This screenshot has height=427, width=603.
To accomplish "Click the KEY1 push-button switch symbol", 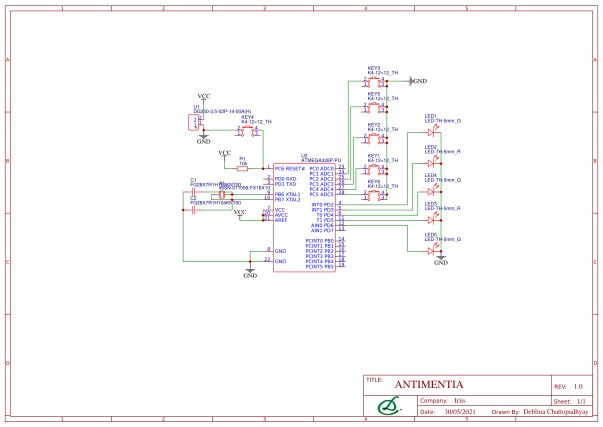I will point(374,169).
